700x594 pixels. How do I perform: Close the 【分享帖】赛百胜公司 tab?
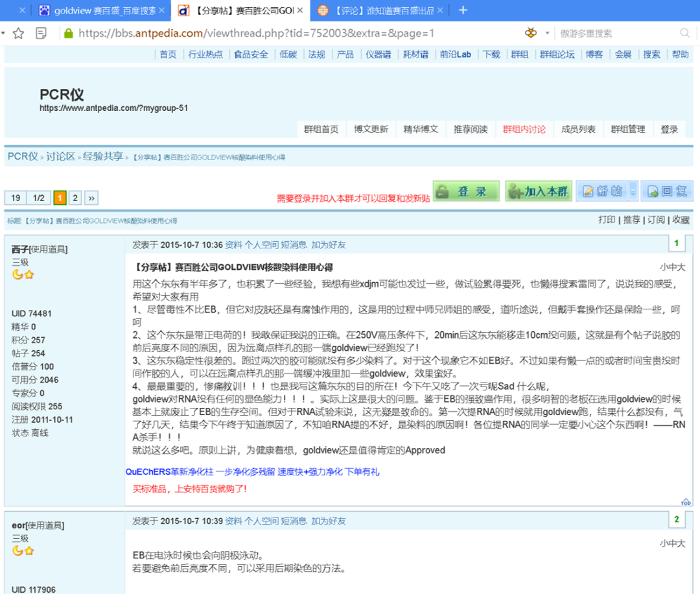300,10
